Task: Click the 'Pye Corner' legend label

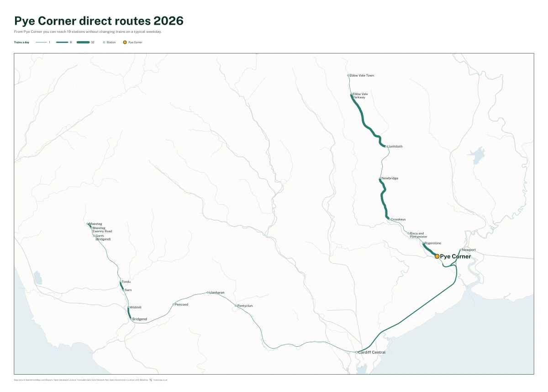Action: coord(135,42)
